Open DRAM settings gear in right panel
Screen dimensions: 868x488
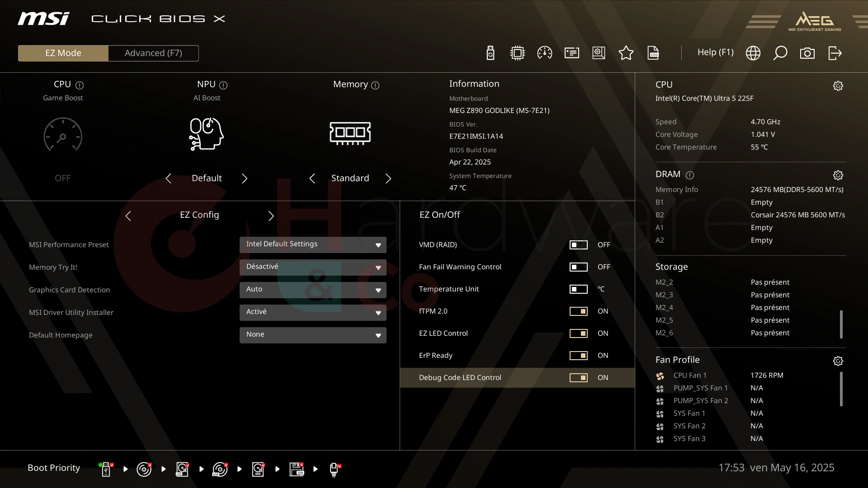pos(838,175)
